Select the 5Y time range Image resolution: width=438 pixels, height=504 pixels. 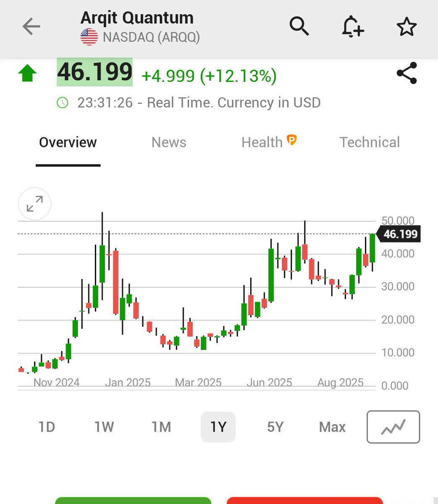click(275, 427)
